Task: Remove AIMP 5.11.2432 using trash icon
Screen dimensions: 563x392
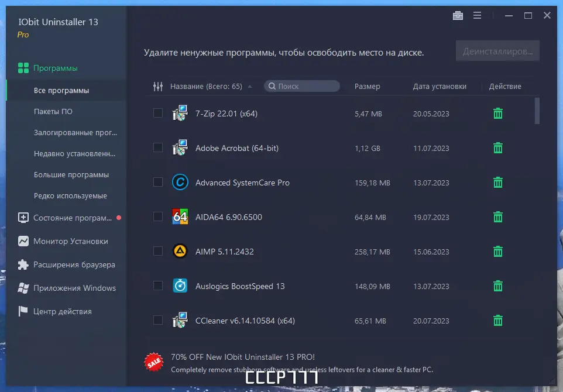Action: click(x=497, y=251)
